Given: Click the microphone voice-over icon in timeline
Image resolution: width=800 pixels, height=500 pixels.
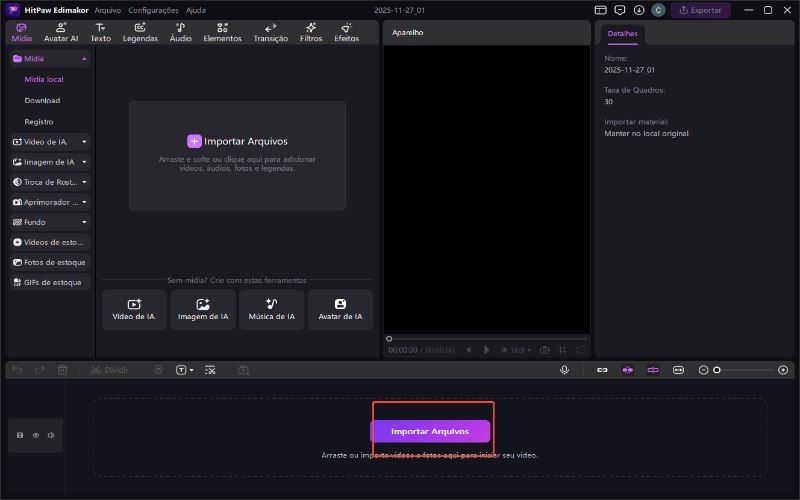Looking at the screenshot, I should (564, 370).
